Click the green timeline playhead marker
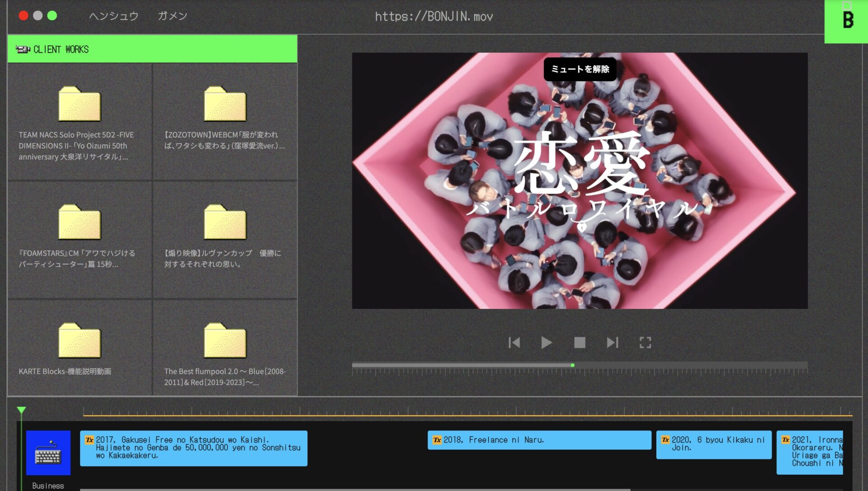 [x=21, y=411]
